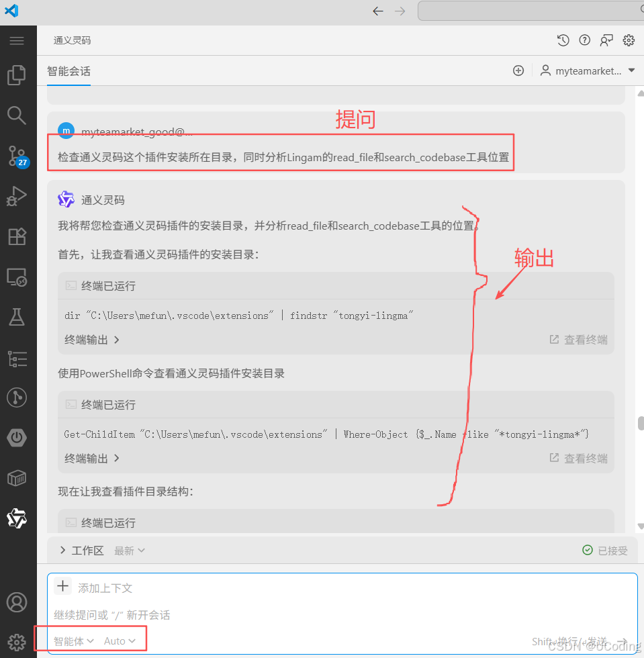Click the Tongyi Lingma response logo
The width and height of the screenshot is (644, 658).
click(66, 199)
